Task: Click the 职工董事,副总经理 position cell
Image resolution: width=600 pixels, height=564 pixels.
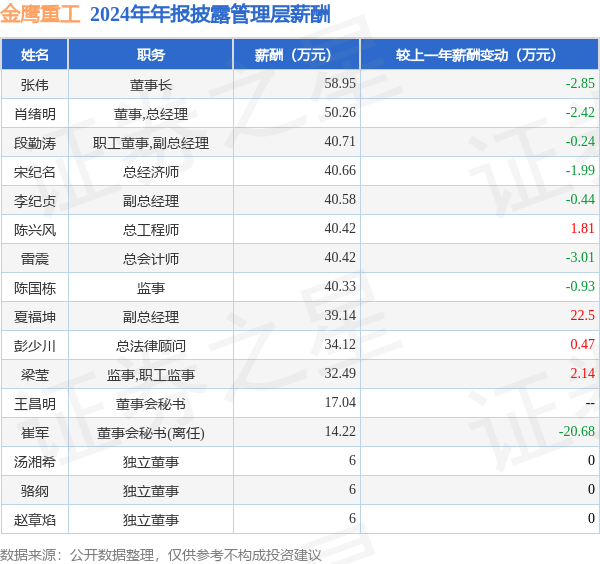Action: click(151, 143)
